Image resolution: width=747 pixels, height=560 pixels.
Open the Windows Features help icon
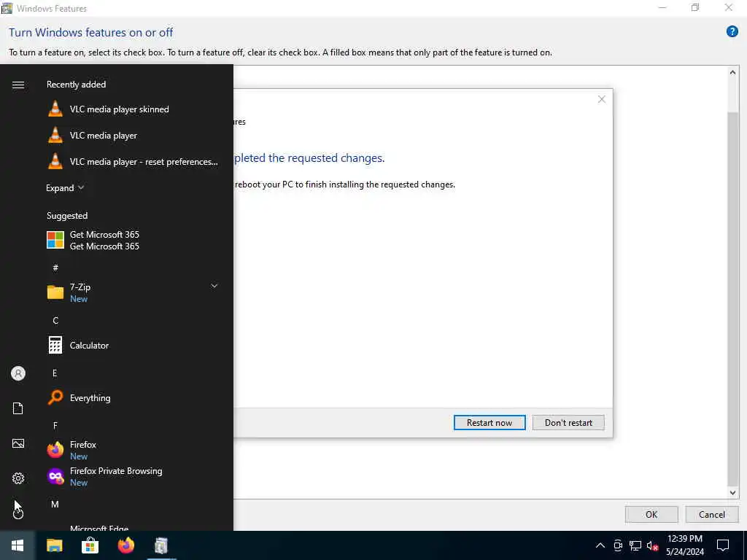pyautogui.click(x=732, y=31)
